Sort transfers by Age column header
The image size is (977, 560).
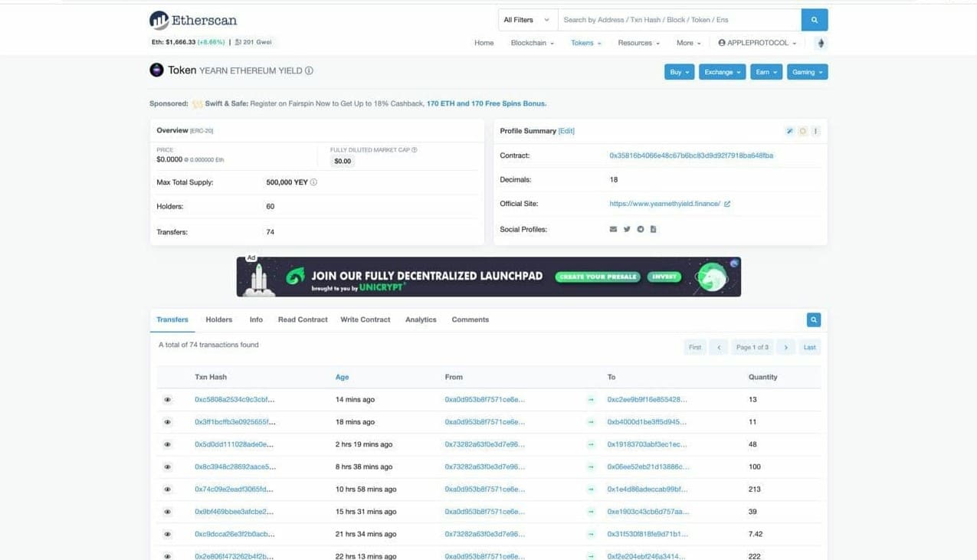342,377
